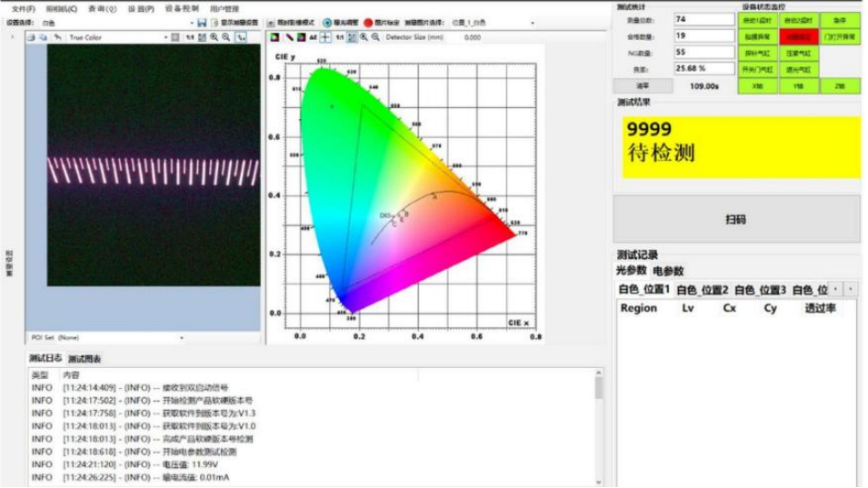This screenshot has width=868, height=488.
Task: Open the 相机(C) menu
Action: pos(62,9)
